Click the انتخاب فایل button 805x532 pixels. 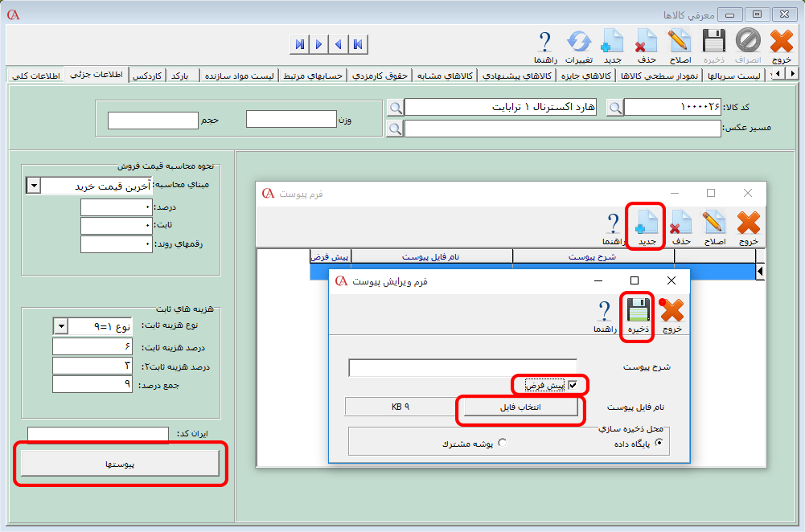520,407
